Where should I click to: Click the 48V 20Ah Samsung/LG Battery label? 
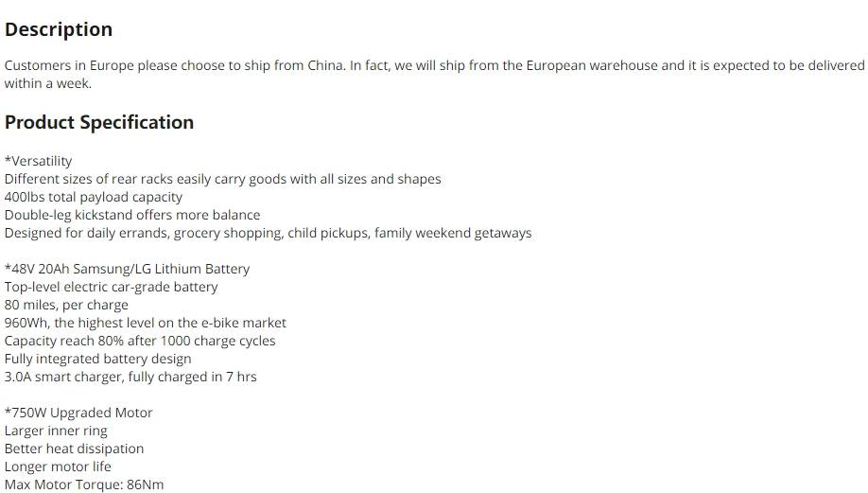click(128, 270)
